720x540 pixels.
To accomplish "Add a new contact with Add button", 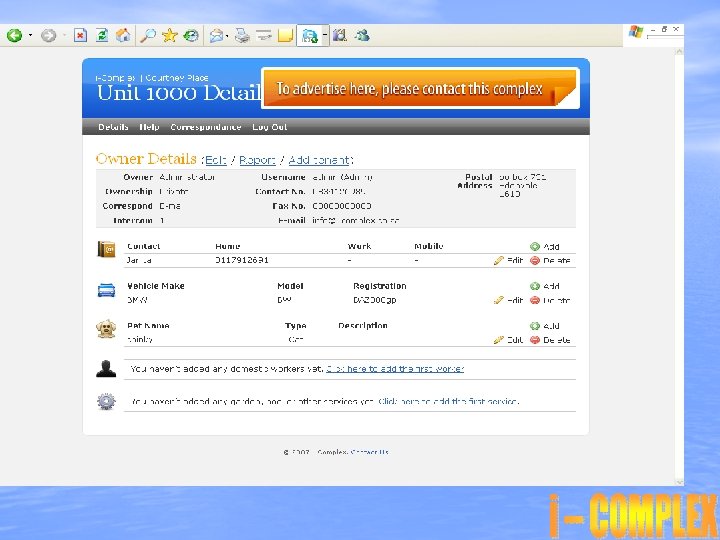I will (545, 247).
